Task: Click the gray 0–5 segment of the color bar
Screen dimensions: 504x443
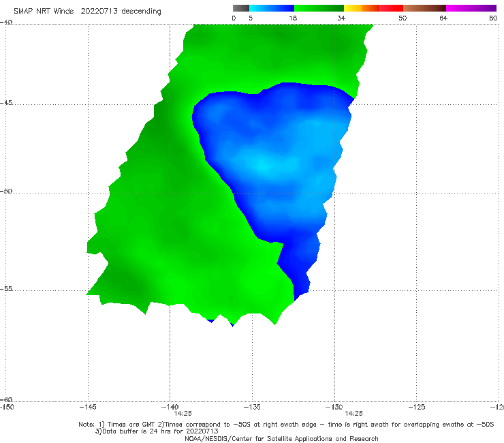Action: (x=240, y=8)
